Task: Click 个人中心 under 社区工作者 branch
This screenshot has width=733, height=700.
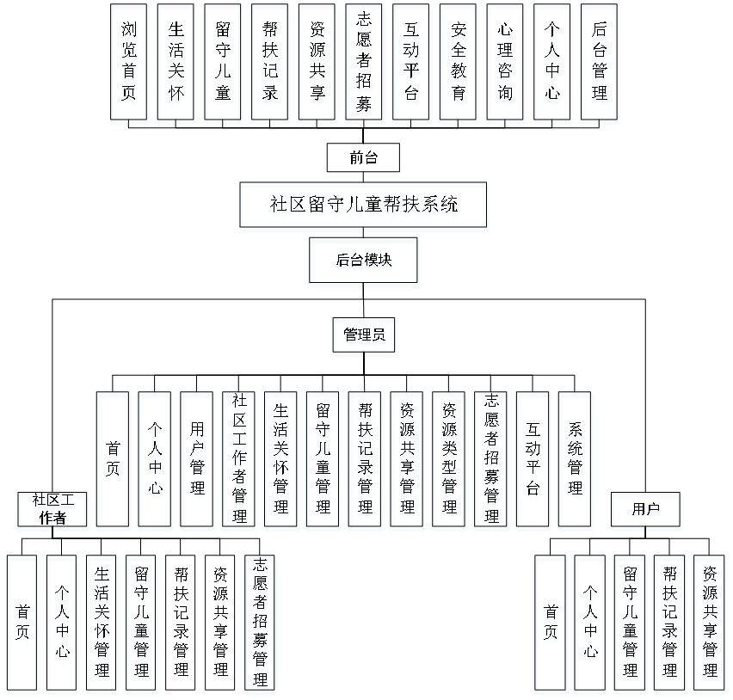Action: (62, 623)
